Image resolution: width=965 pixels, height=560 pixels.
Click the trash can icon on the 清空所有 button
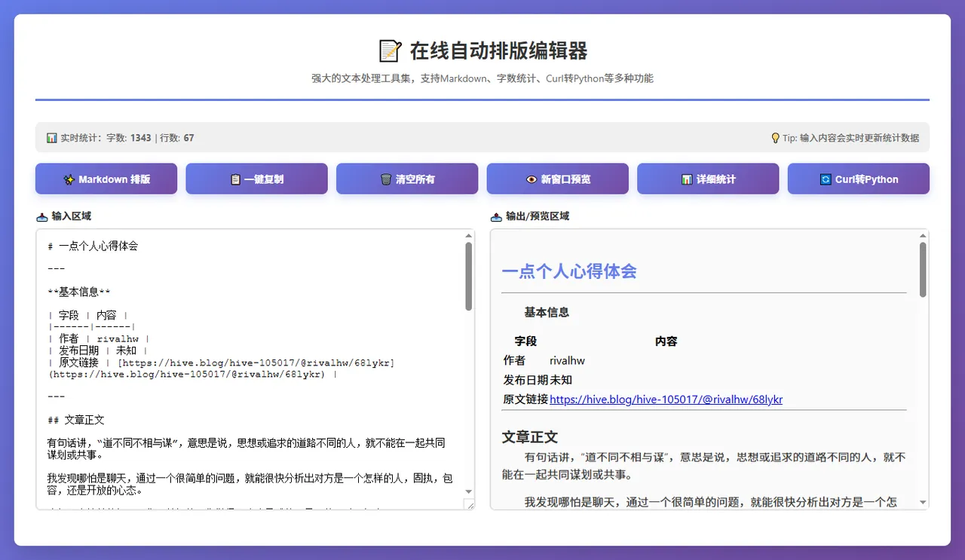[386, 179]
